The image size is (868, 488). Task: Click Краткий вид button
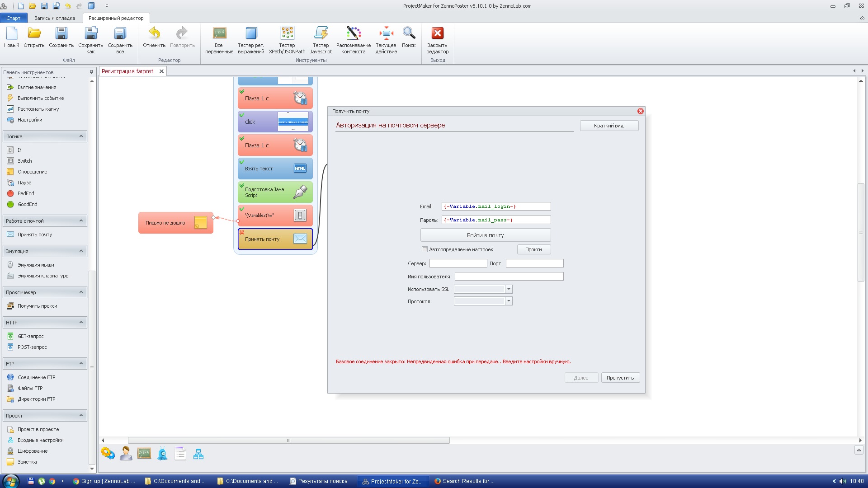pyautogui.click(x=609, y=126)
